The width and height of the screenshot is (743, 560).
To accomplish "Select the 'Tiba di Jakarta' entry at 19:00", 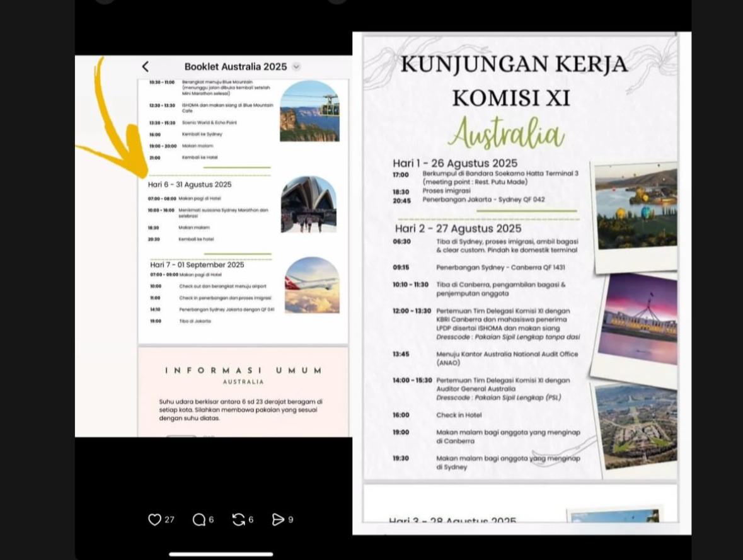I will coord(195,321).
